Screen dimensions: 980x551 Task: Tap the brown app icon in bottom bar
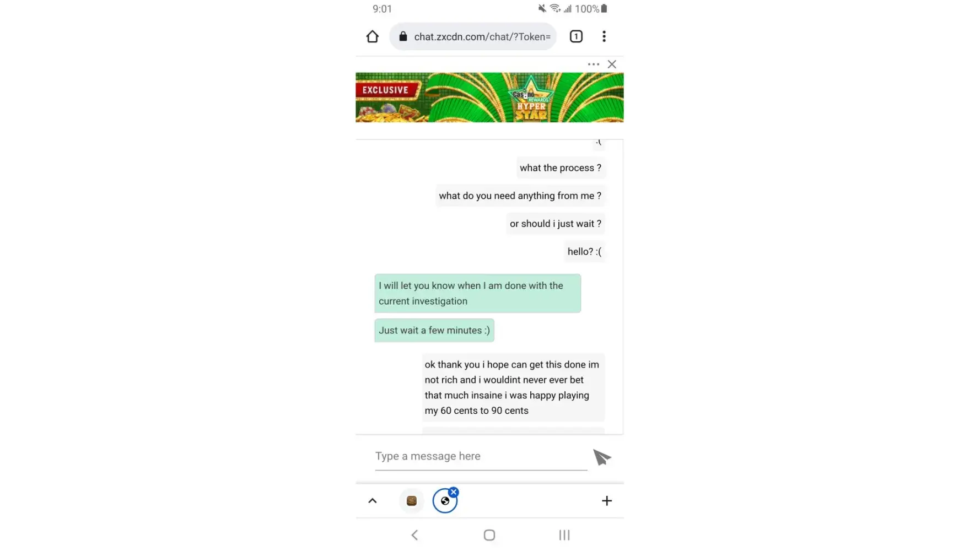tap(412, 501)
